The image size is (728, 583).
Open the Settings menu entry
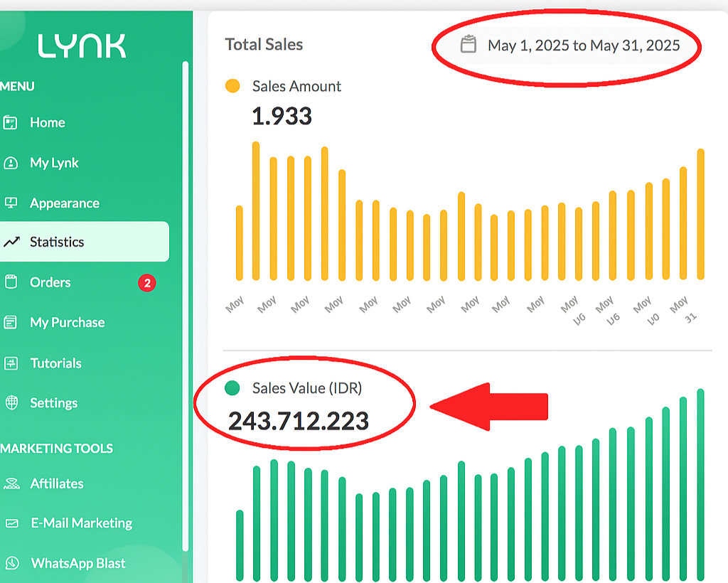pos(53,402)
